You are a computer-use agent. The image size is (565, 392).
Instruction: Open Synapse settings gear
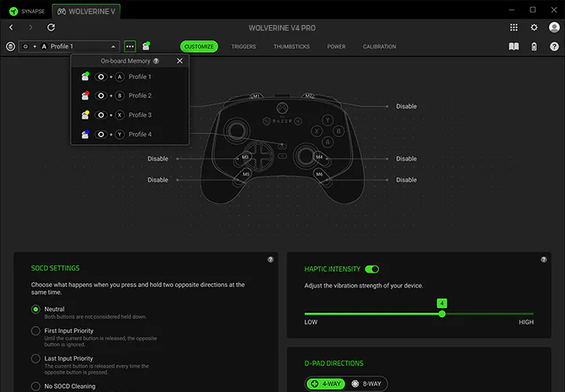point(534,27)
